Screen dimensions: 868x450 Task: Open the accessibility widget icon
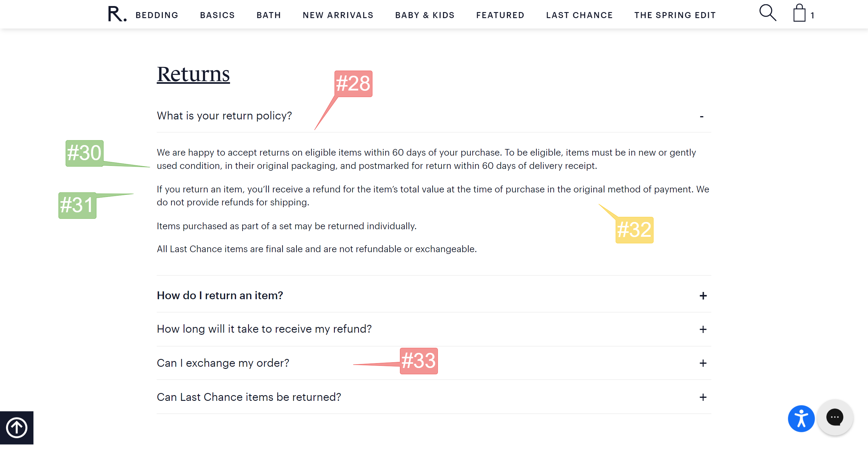801,419
